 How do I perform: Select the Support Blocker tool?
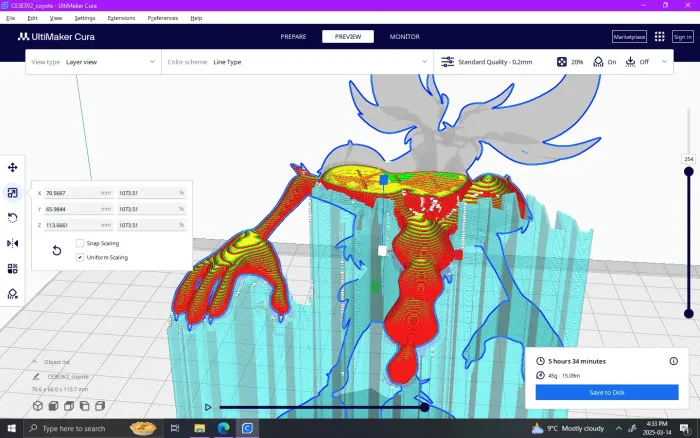click(13, 294)
